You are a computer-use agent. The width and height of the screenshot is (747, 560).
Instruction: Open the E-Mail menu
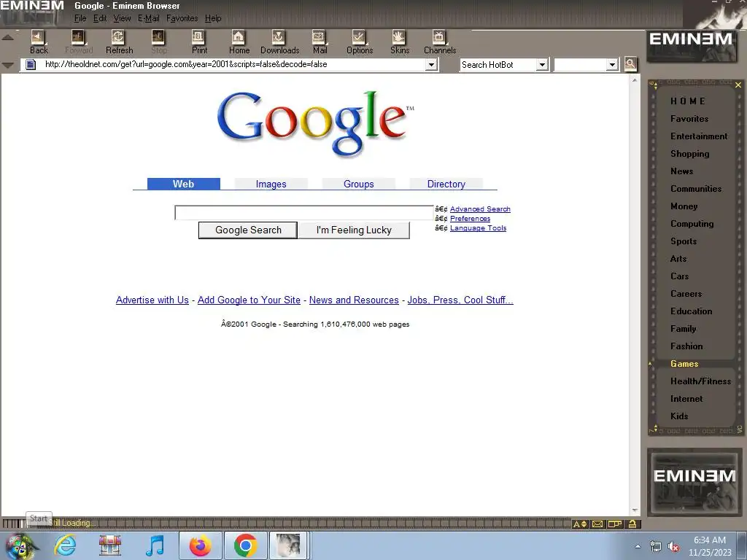pos(149,18)
